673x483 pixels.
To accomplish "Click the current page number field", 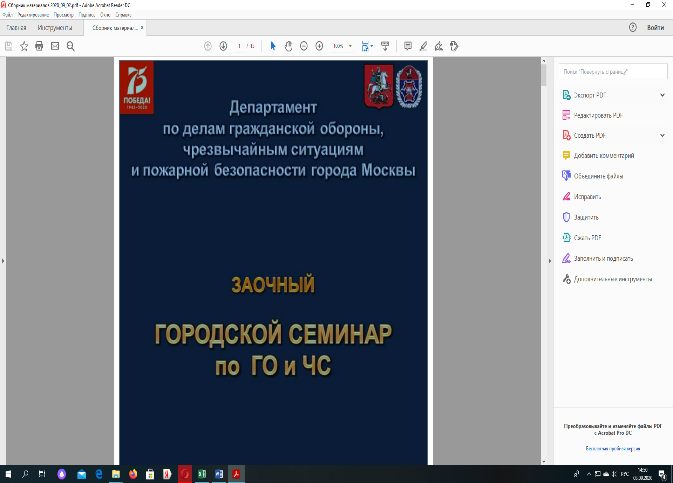I will pyautogui.click(x=239, y=46).
